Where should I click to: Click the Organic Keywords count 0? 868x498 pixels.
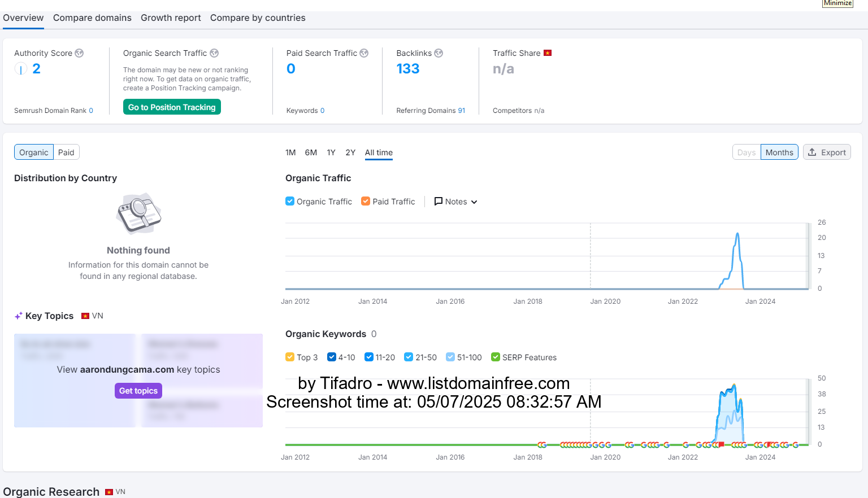click(x=374, y=334)
